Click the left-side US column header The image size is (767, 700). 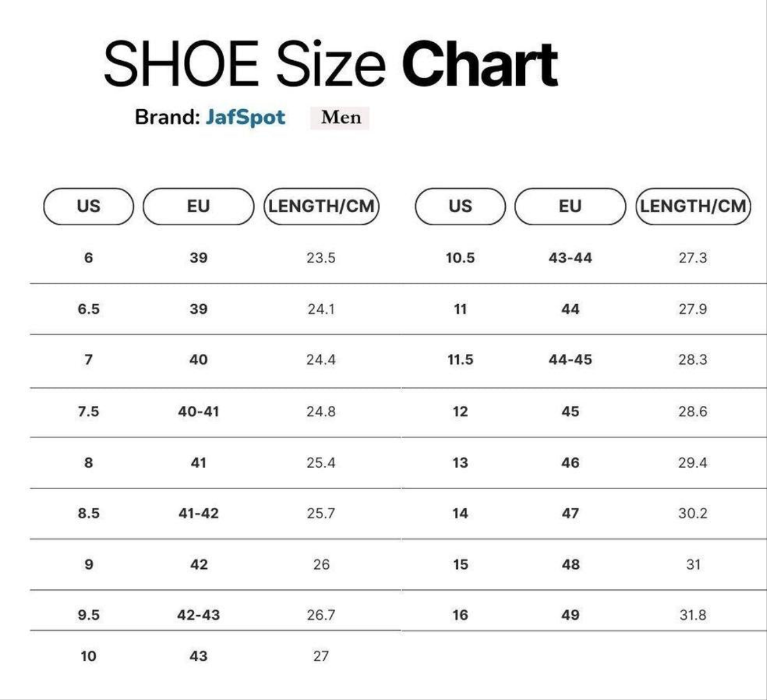point(88,206)
